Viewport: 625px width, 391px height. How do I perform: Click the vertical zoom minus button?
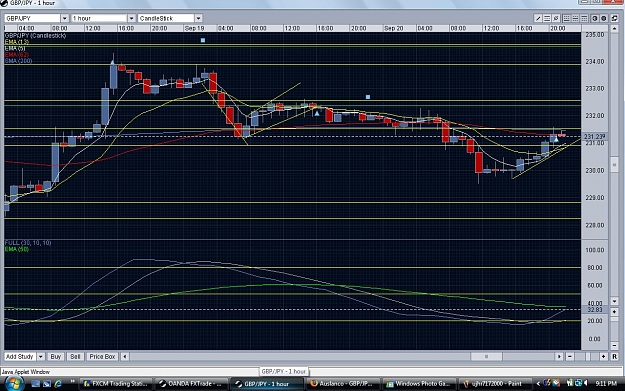click(x=614, y=346)
